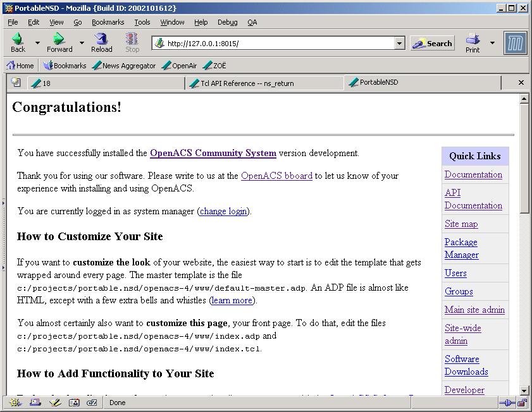Open the OpenAir bookmark

pos(180,65)
